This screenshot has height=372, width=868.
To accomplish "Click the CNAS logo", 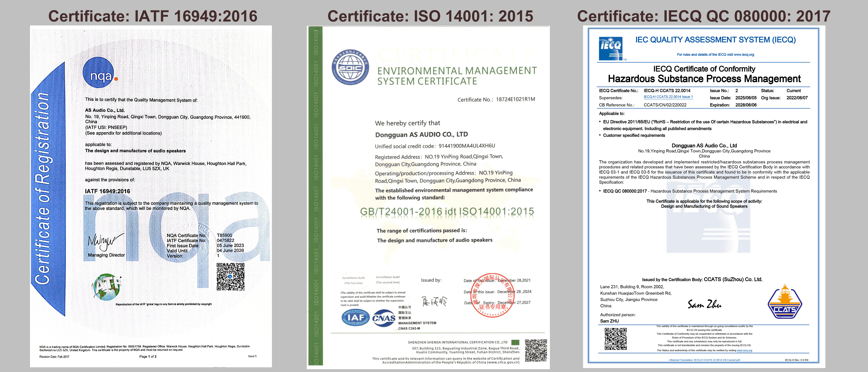I will (x=384, y=318).
